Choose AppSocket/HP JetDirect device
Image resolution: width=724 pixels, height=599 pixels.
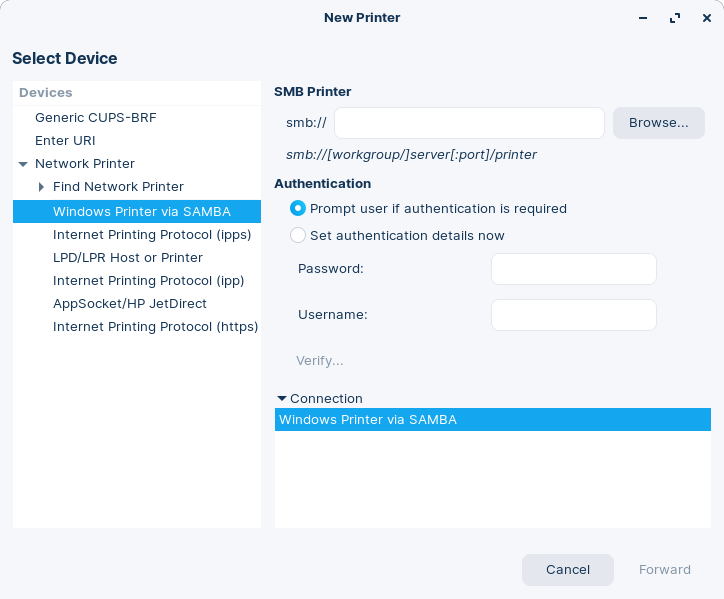128,304
